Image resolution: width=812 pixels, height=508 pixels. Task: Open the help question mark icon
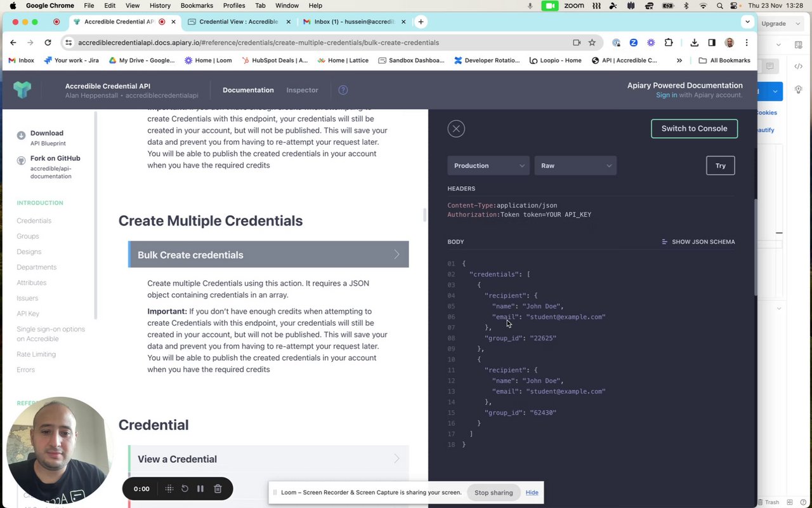tap(343, 90)
